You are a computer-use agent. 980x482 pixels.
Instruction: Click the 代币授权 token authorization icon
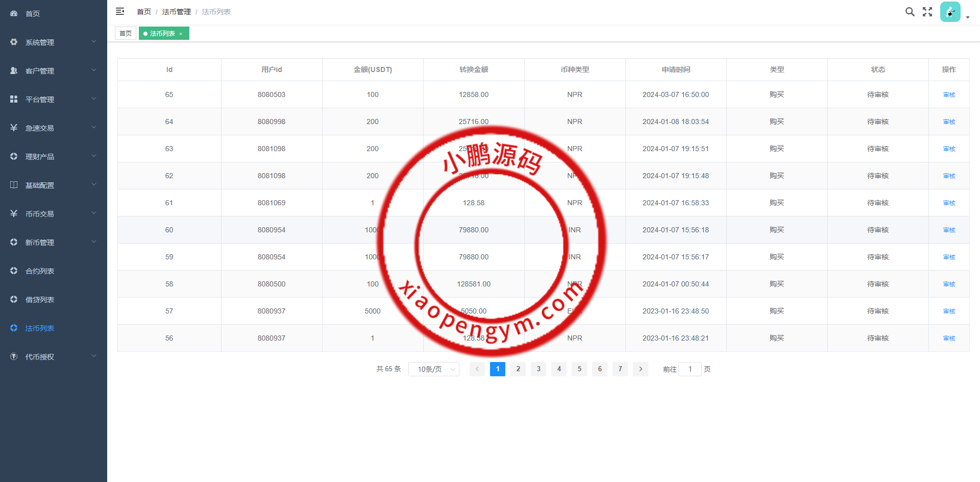[x=13, y=356]
